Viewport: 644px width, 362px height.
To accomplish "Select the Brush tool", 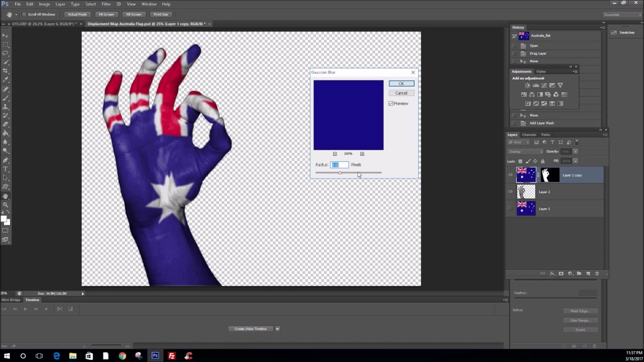I will (x=6, y=98).
